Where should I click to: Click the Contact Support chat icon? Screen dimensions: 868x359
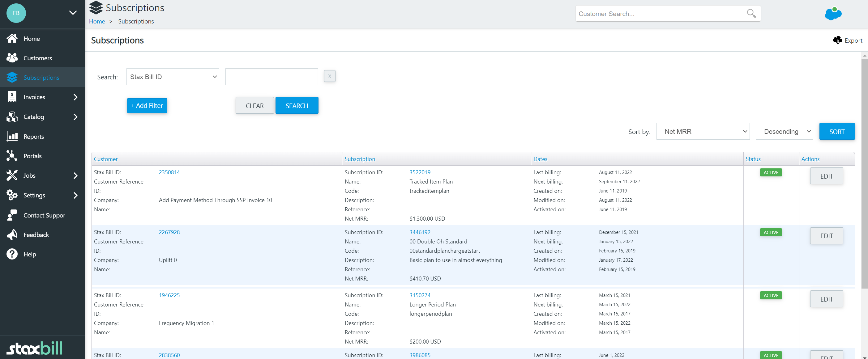tap(12, 215)
